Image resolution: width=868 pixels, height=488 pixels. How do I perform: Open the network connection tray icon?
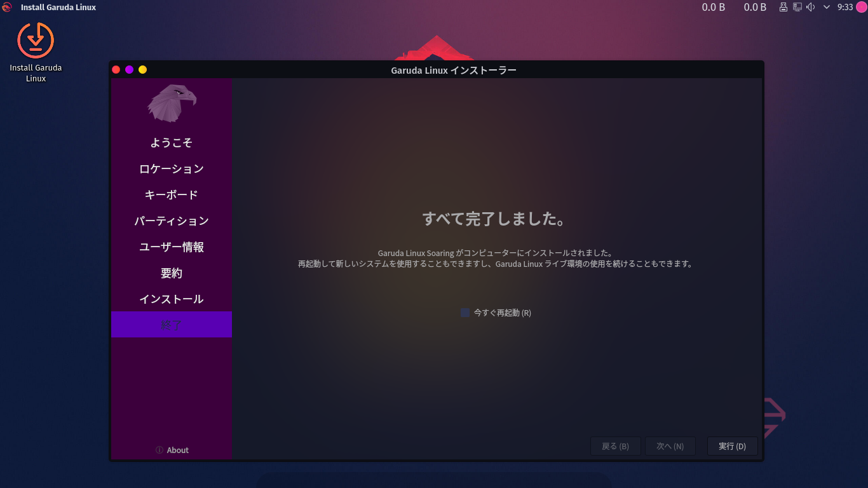tap(797, 8)
